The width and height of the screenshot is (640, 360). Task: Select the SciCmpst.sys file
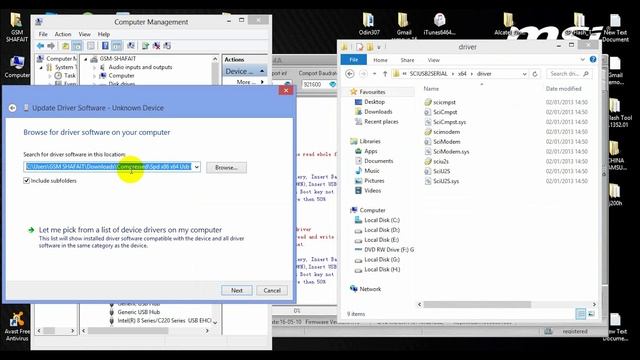pyautogui.click(x=449, y=122)
